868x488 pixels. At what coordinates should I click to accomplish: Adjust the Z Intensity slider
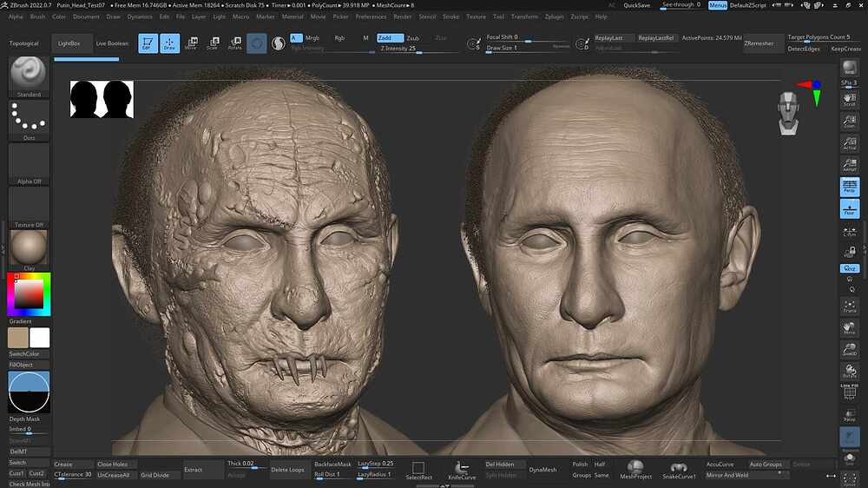[x=418, y=49]
